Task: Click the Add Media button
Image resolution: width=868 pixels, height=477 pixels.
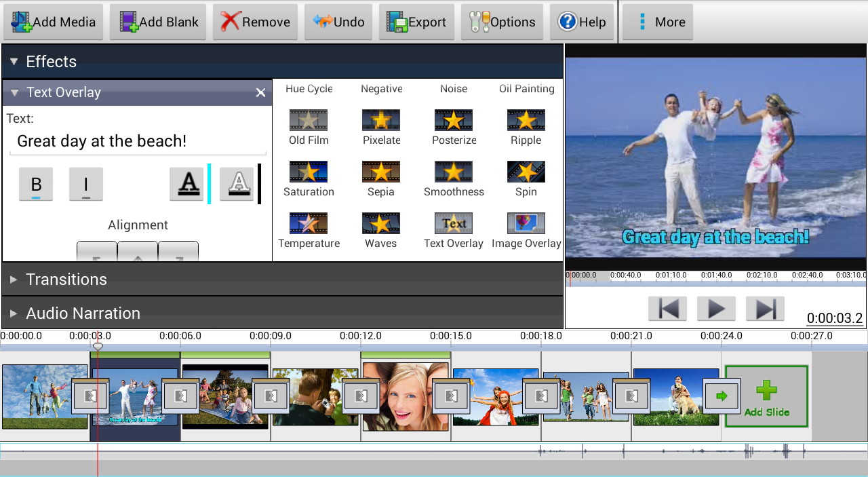Action: click(x=54, y=22)
